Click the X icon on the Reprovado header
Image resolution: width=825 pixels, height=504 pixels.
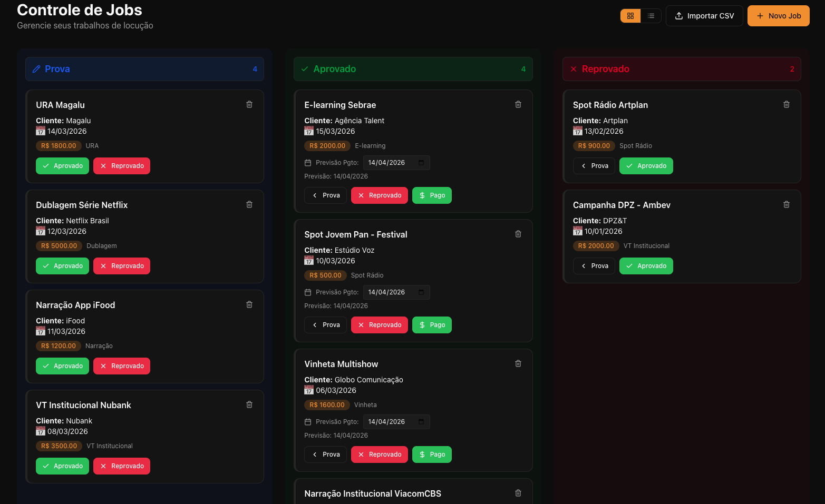click(574, 68)
